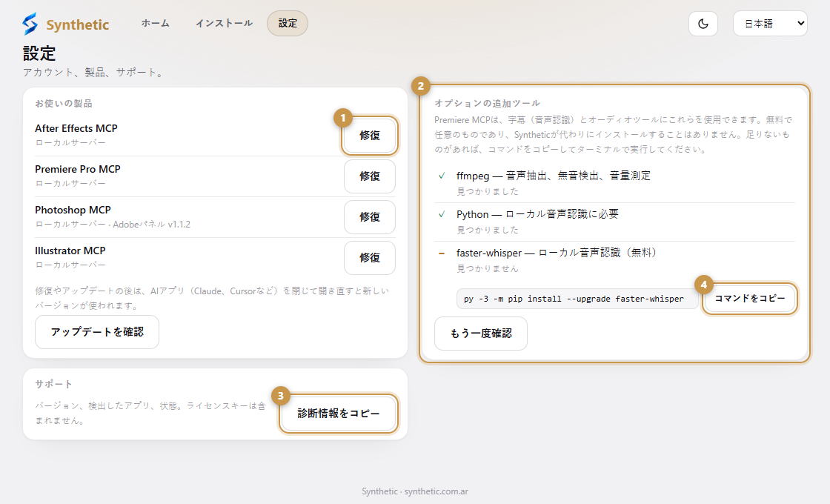This screenshot has width=830, height=504.
Task: Click 修復 for Premiere Pro MCP
Action: (x=370, y=176)
